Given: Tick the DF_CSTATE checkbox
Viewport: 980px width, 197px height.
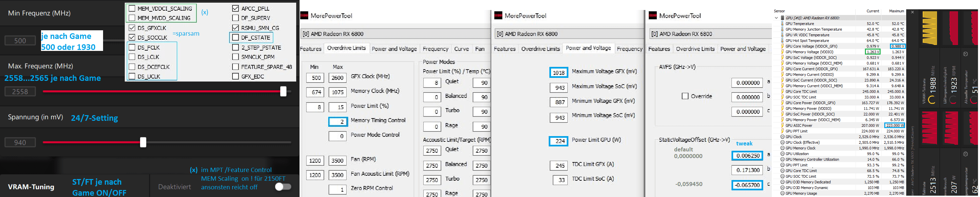Looking at the screenshot, I should 235,37.
